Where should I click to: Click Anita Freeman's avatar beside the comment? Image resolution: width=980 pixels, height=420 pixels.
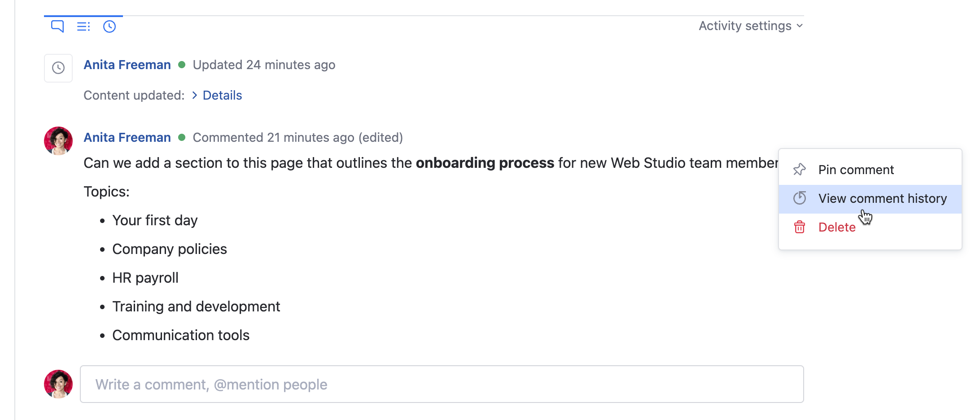click(58, 141)
